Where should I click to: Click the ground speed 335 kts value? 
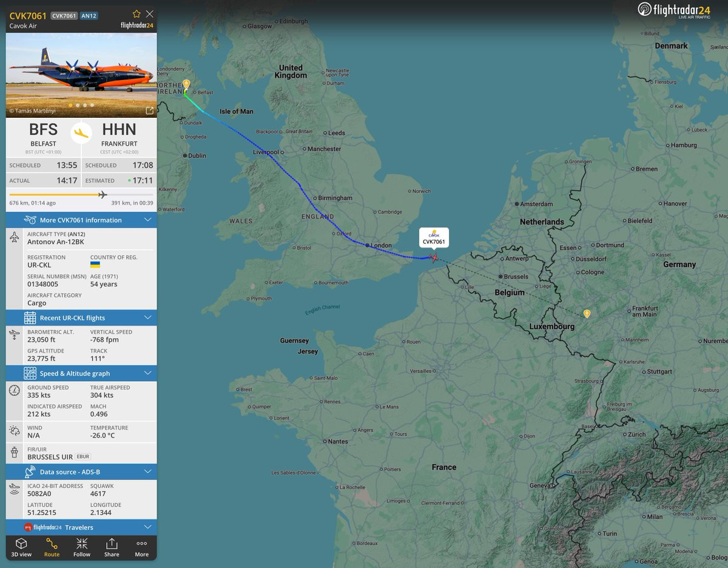click(39, 395)
